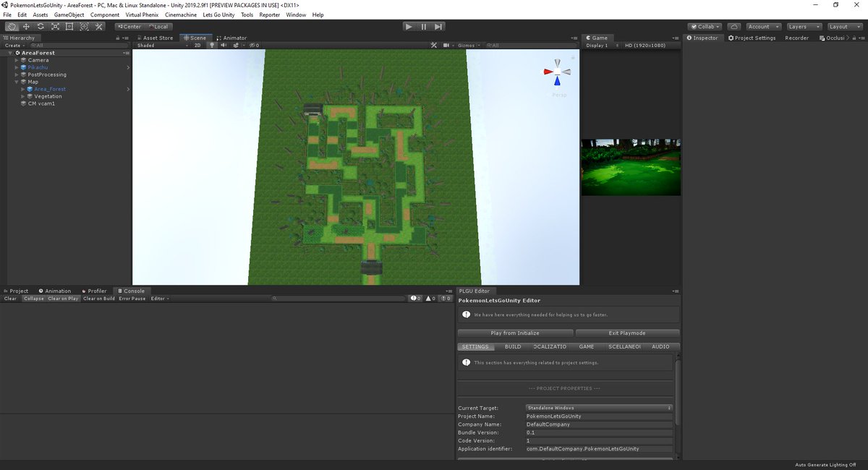This screenshot has height=470, width=868.
Task: Click the Company Name input field
Action: coord(599,424)
